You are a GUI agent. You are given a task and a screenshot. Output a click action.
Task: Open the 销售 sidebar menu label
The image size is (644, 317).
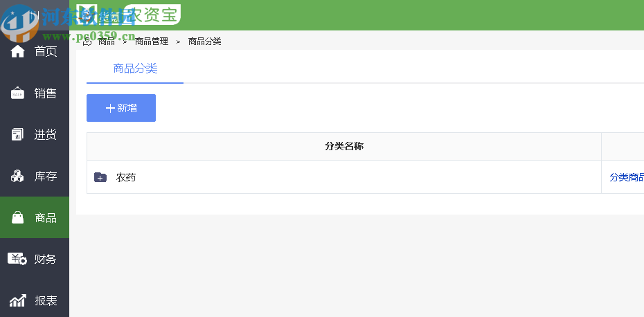46,93
